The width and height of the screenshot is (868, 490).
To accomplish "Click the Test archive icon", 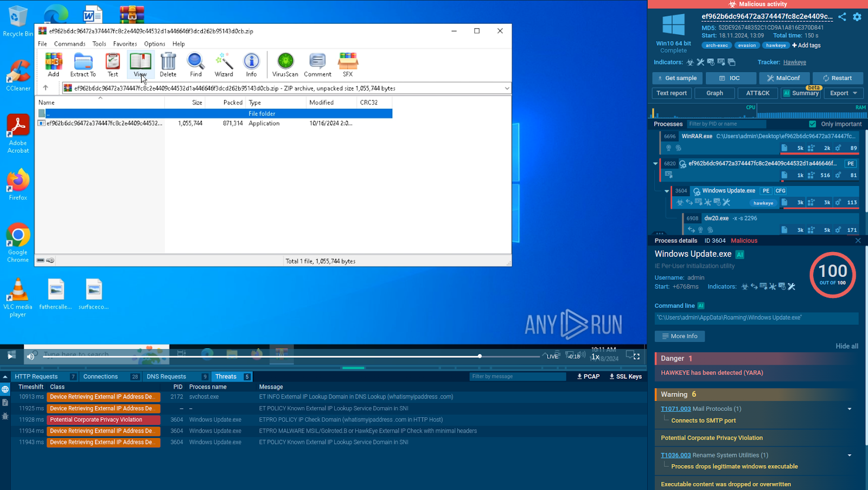I will (x=112, y=65).
